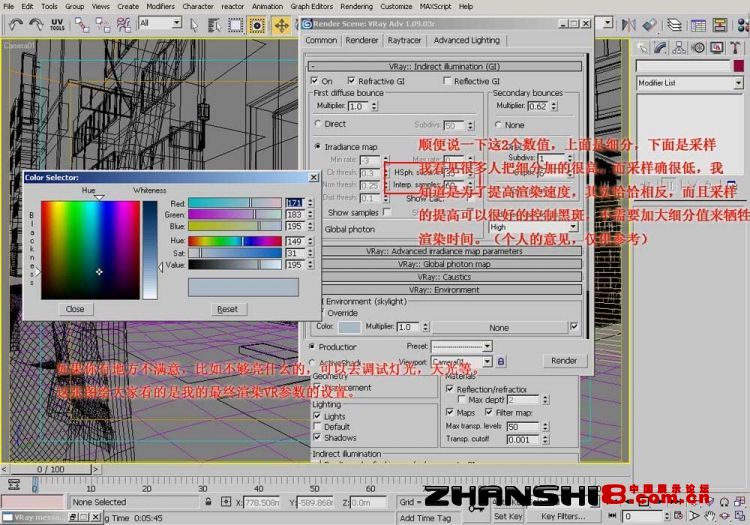The height and width of the screenshot is (525, 750).
Task: Toggle the Filter maps checkbox
Action: point(488,412)
